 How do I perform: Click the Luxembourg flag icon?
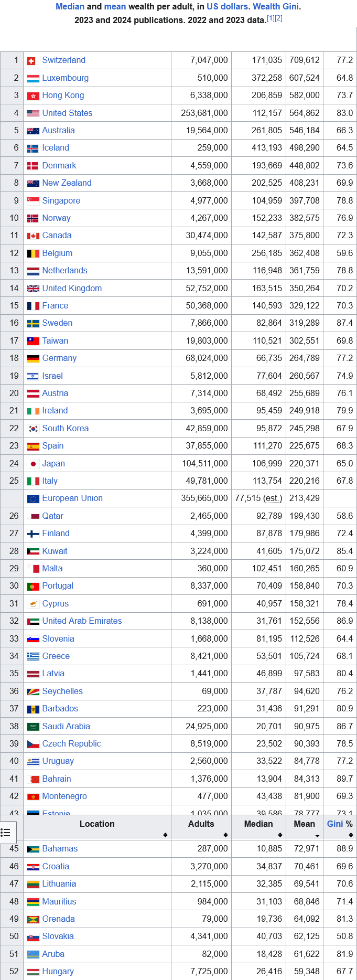click(33, 78)
